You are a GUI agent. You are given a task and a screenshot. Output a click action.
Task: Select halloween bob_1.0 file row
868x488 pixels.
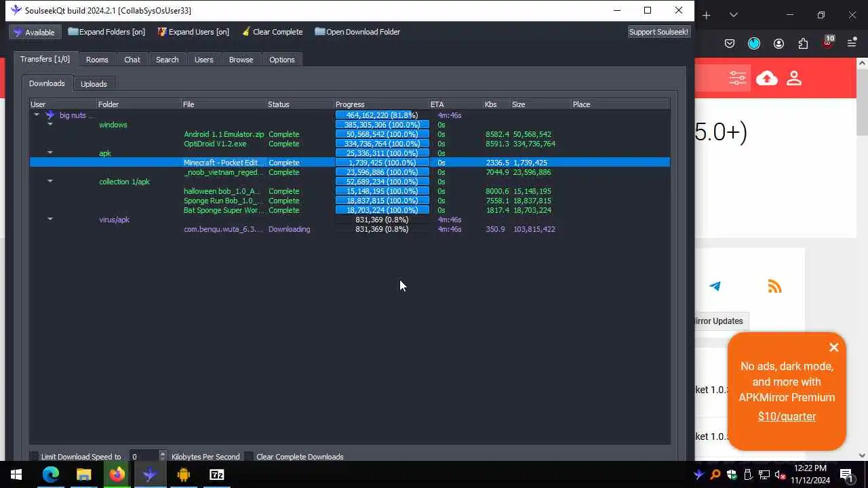click(x=350, y=191)
